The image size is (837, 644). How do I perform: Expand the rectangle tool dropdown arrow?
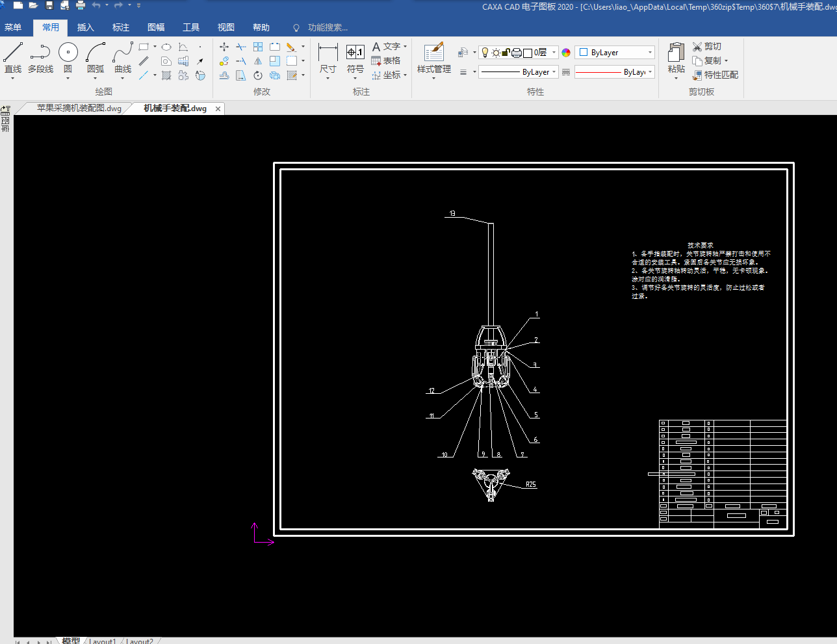(155, 47)
